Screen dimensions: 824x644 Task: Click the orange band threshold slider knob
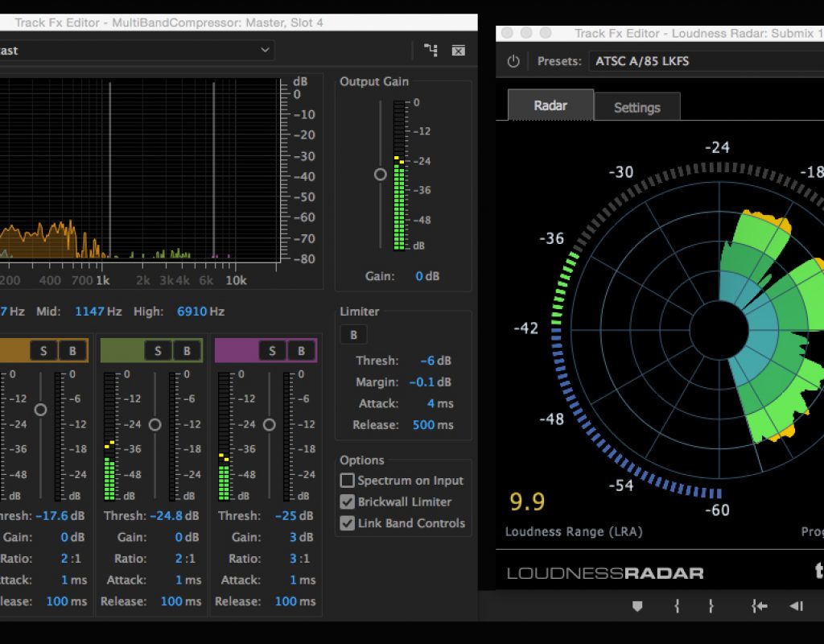pyautogui.click(x=40, y=410)
